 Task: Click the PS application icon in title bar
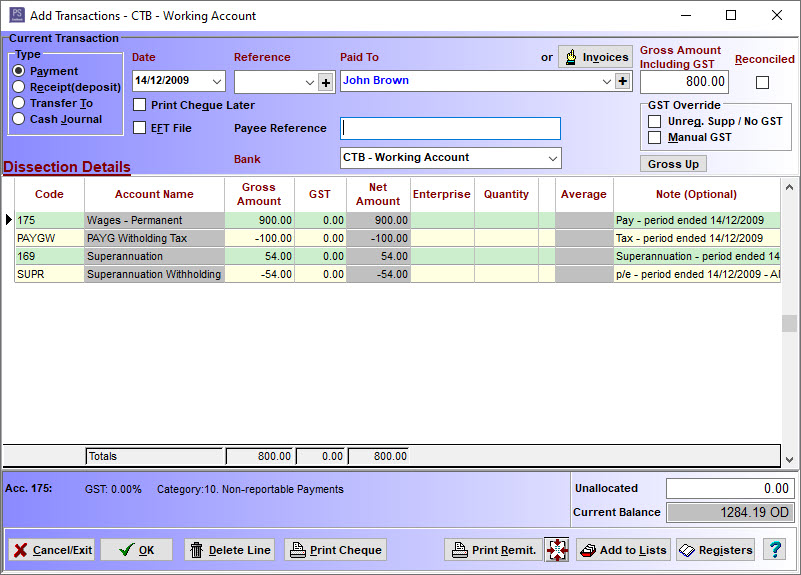coord(17,15)
